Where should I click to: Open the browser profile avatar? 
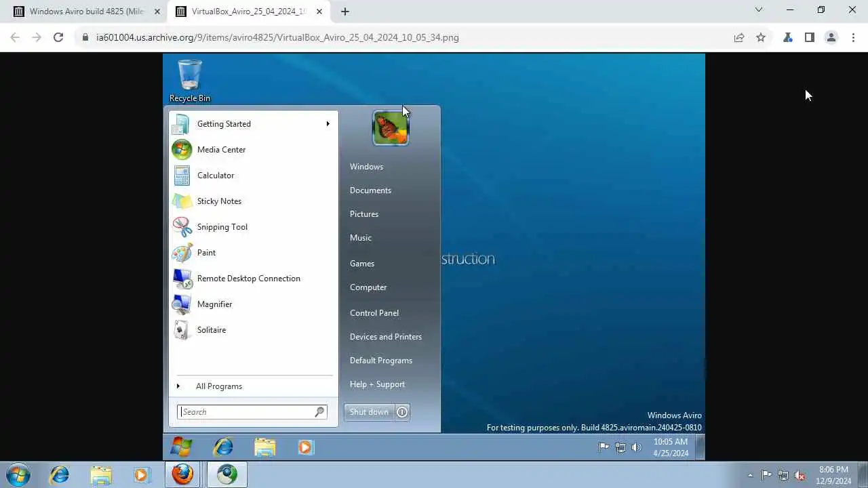[831, 37]
